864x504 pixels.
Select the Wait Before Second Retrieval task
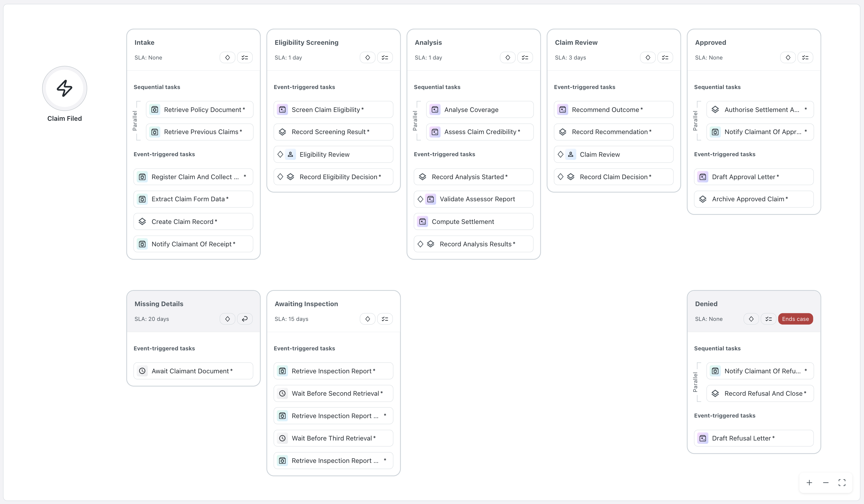tap(334, 393)
